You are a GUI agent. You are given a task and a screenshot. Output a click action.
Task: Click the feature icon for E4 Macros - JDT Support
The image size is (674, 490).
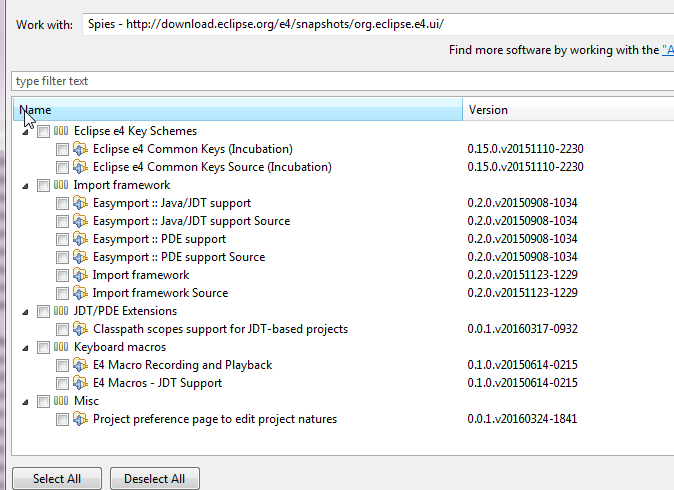[x=80, y=383]
